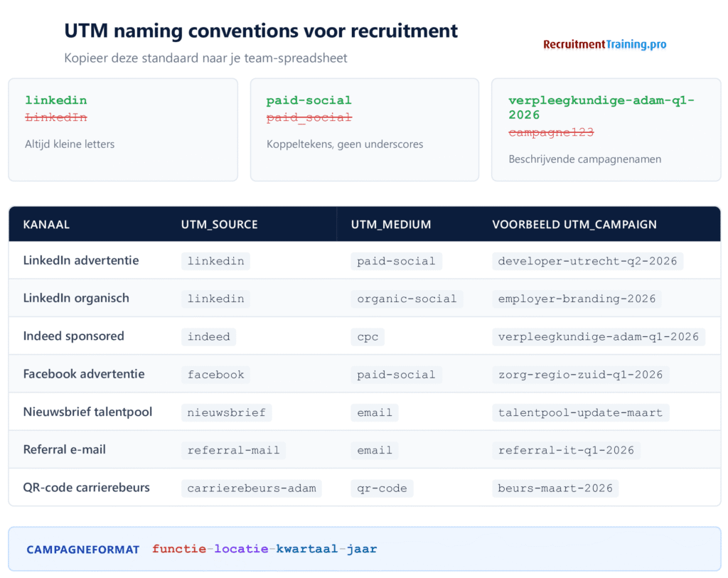Click the qr-code medium chip
Image resolution: width=728 pixels, height=578 pixels.
pyautogui.click(x=382, y=488)
